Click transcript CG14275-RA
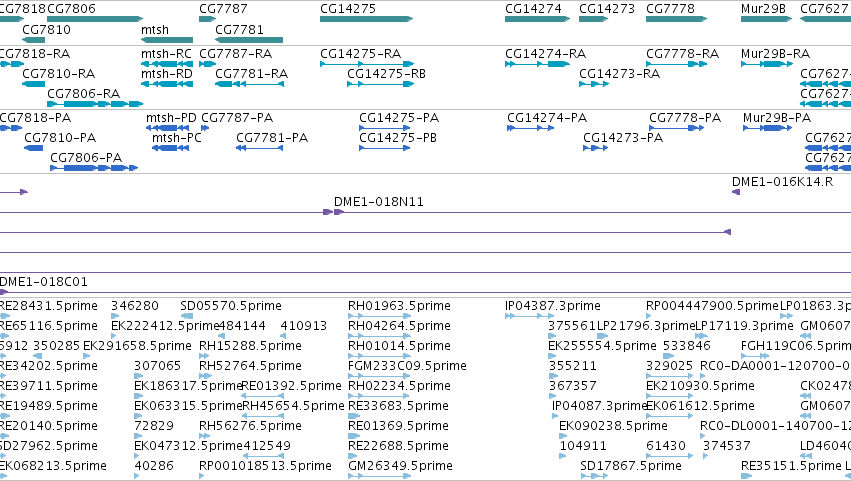This screenshot has height=481, width=851. tap(367, 64)
